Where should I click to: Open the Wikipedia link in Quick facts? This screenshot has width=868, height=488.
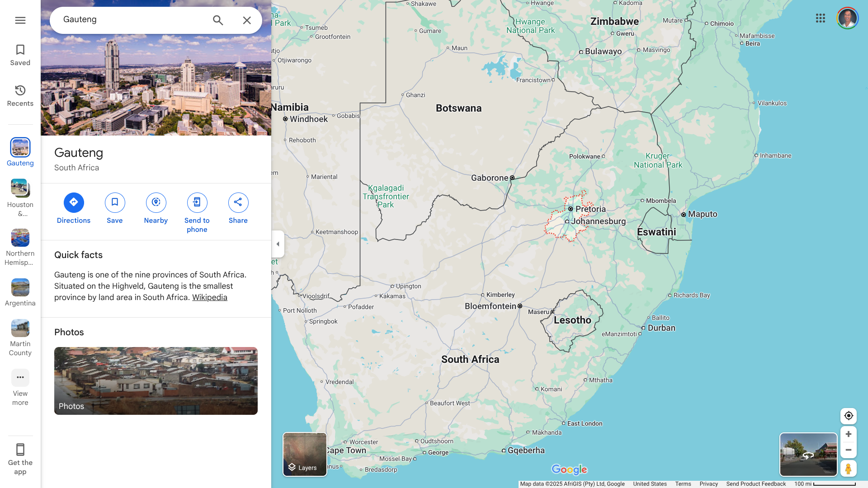pos(210,297)
